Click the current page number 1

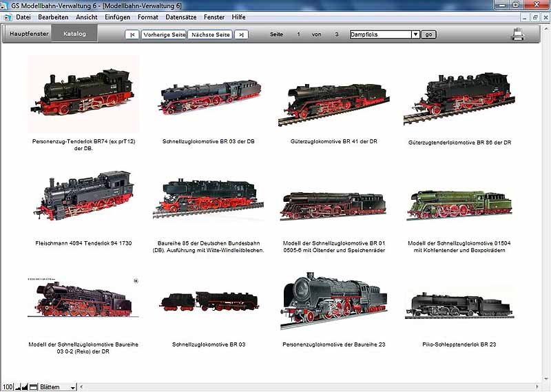pyautogui.click(x=298, y=34)
